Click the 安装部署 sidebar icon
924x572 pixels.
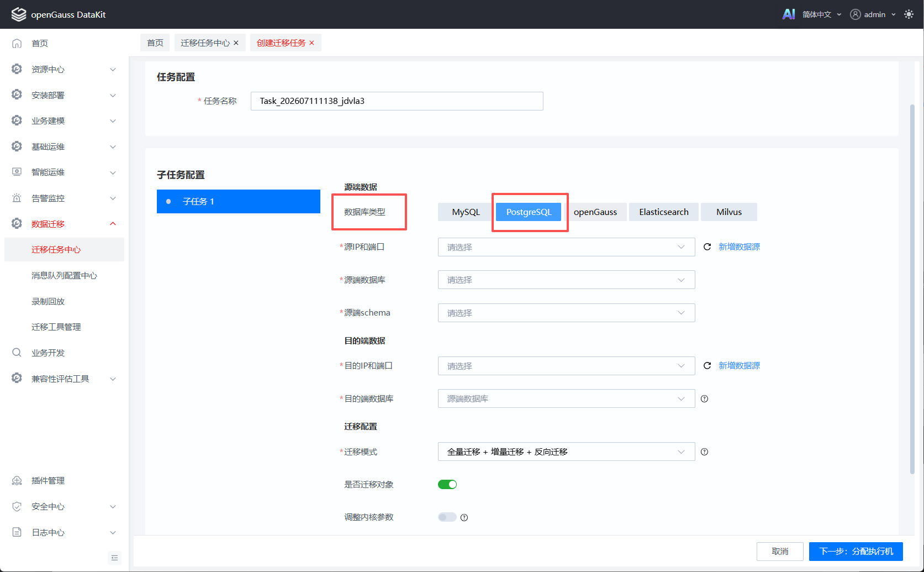[17, 95]
